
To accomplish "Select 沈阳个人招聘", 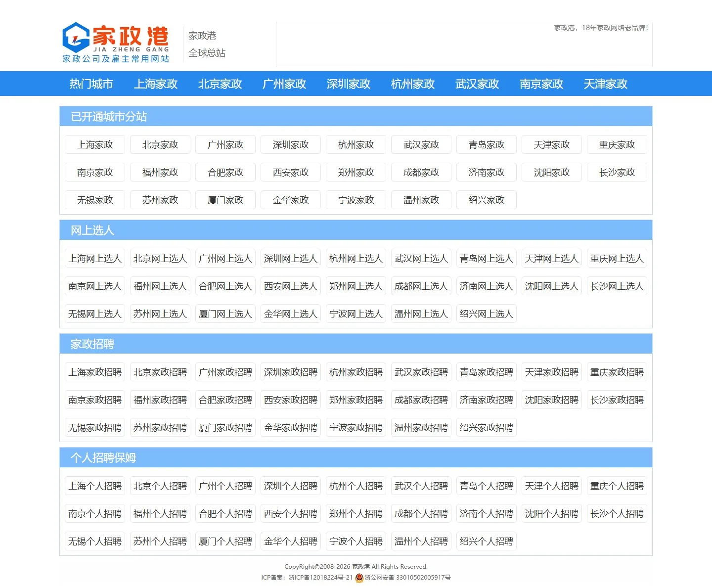I will (552, 513).
